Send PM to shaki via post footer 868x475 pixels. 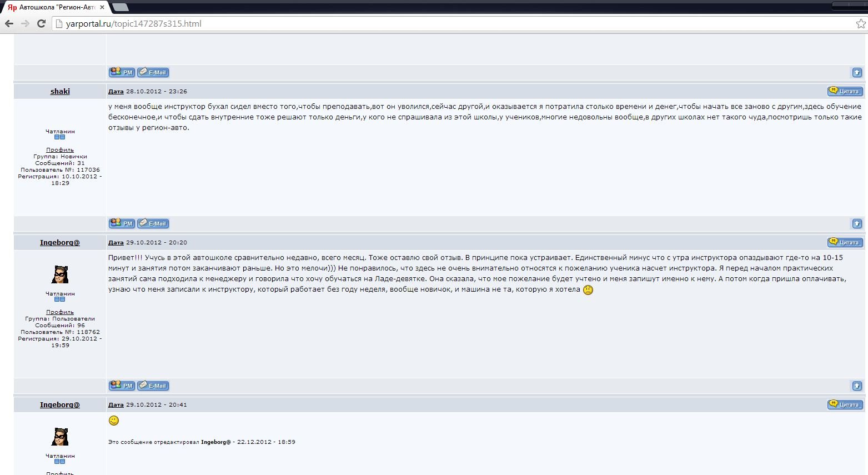click(122, 223)
